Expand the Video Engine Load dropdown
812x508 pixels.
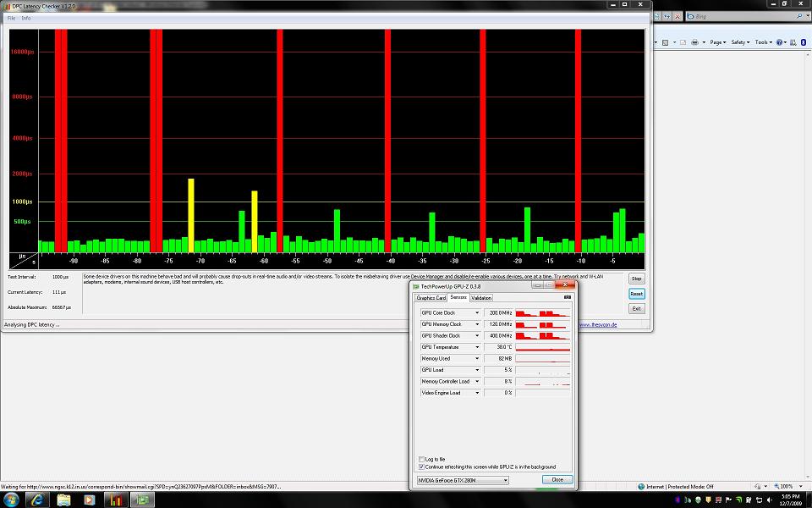(x=477, y=392)
